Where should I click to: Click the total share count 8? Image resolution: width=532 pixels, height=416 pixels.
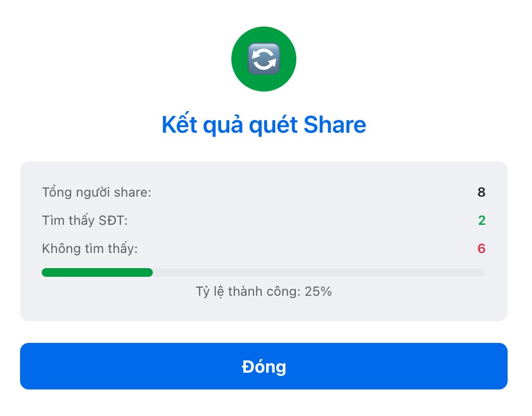(x=481, y=192)
